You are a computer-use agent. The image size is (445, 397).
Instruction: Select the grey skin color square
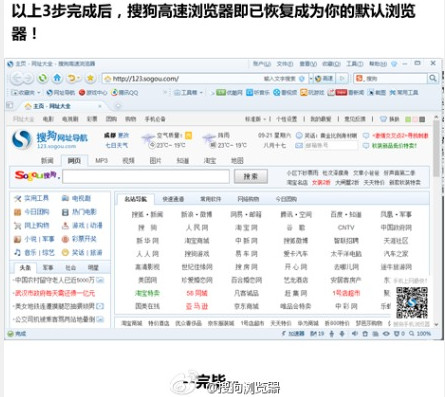coord(422,119)
